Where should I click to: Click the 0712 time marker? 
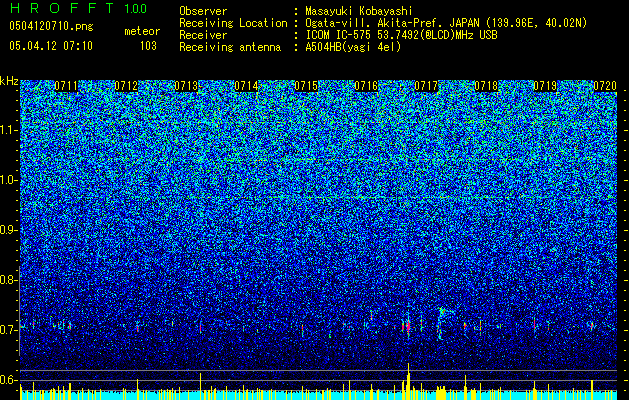[x=126, y=86]
